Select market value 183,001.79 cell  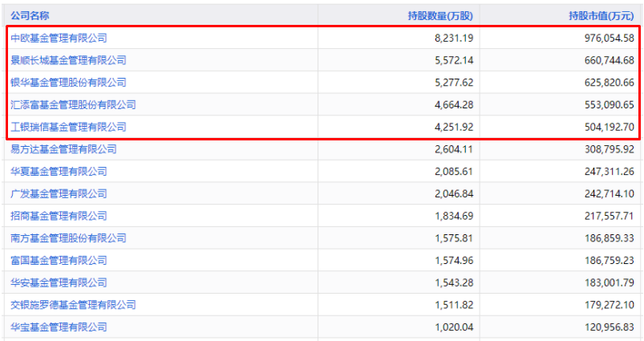[610, 282]
